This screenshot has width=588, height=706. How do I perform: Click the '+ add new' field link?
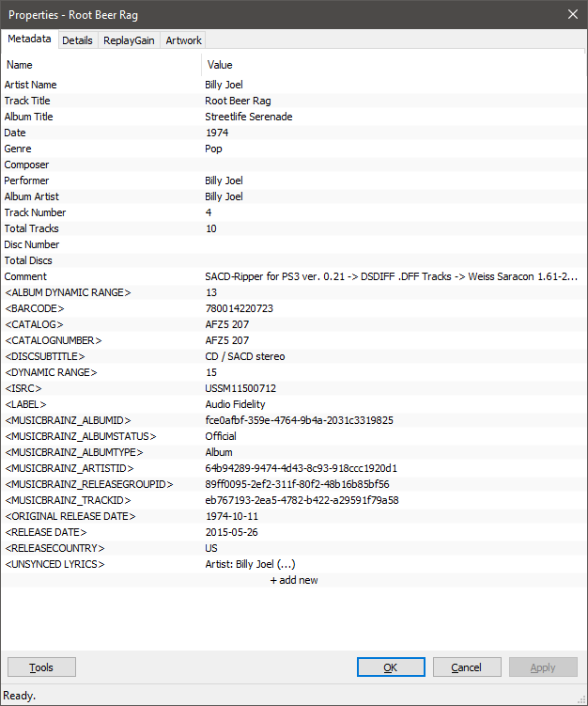pyautogui.click(x=294, y=580)
